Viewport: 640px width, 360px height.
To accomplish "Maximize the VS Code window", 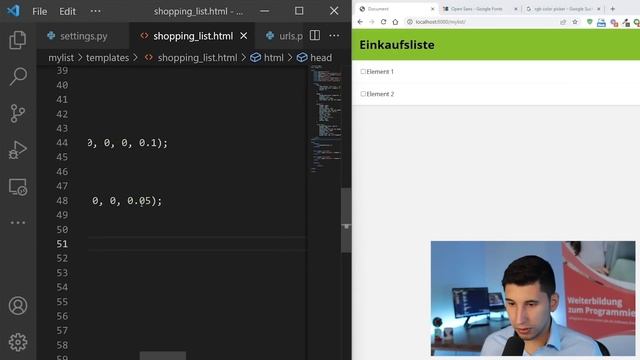I will (x=299, y=11).
